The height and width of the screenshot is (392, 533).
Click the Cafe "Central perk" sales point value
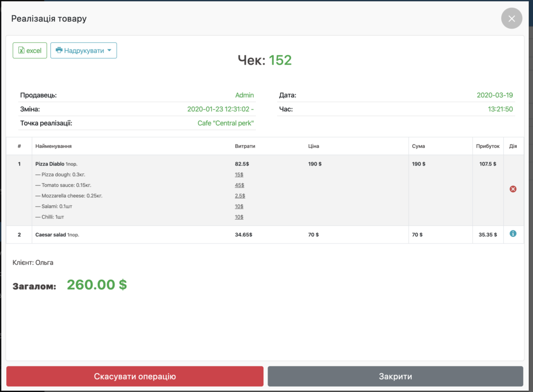click(x=225, y=123)
